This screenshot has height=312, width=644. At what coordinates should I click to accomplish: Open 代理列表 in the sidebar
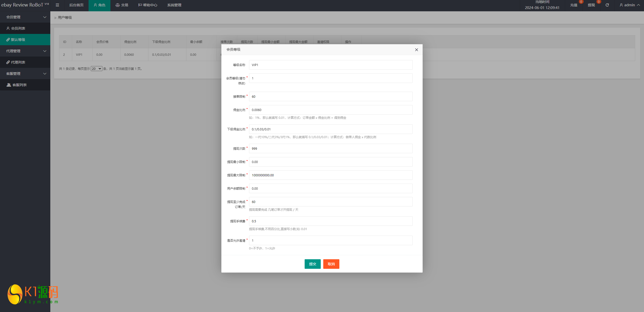25,62
